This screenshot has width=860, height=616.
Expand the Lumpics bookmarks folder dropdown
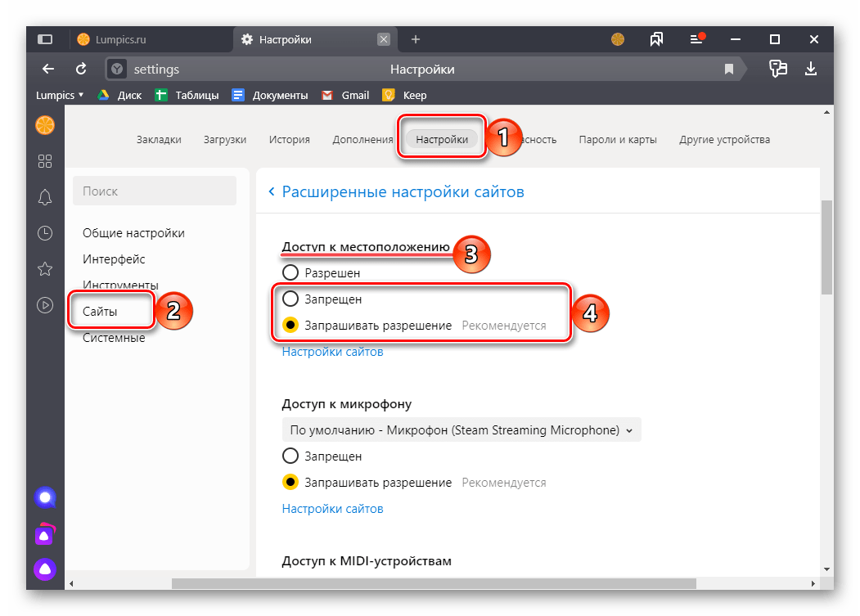pyautogui.click(x=60, y=96)
